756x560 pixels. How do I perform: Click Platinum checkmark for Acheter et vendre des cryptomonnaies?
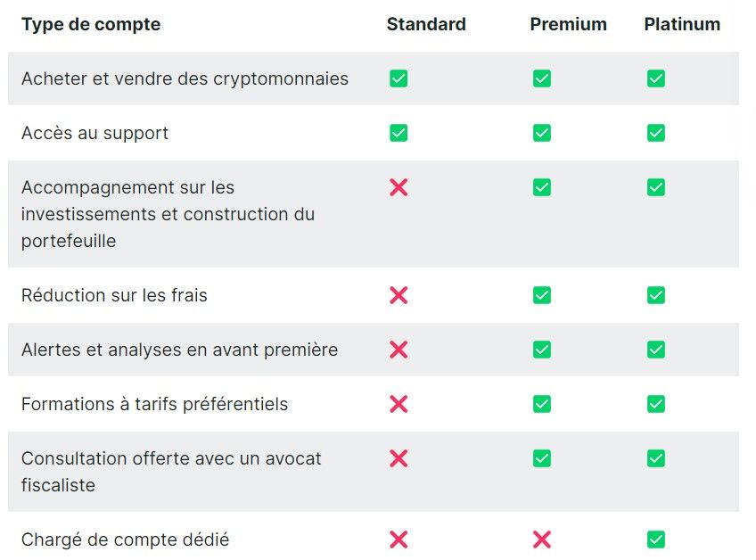(x=656, y=78)
